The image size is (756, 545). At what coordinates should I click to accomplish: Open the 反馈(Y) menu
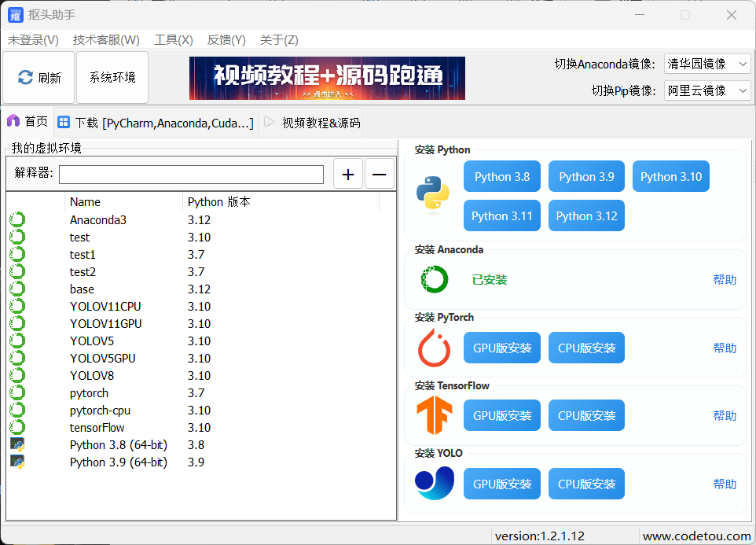(226, 40)
